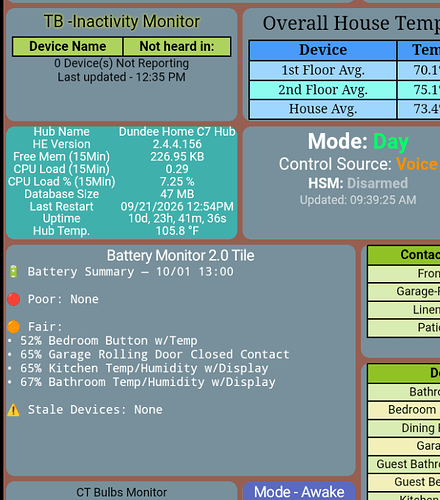Click Database Size value 47 MB
Screen dimensions: 440x500
click(x=177, y=194)
